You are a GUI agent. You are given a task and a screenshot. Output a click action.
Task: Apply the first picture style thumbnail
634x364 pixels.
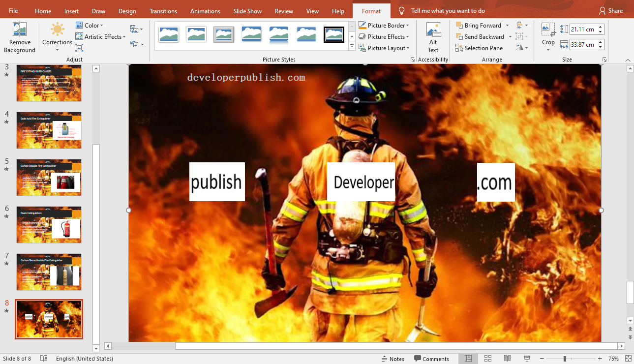(169, 34)
